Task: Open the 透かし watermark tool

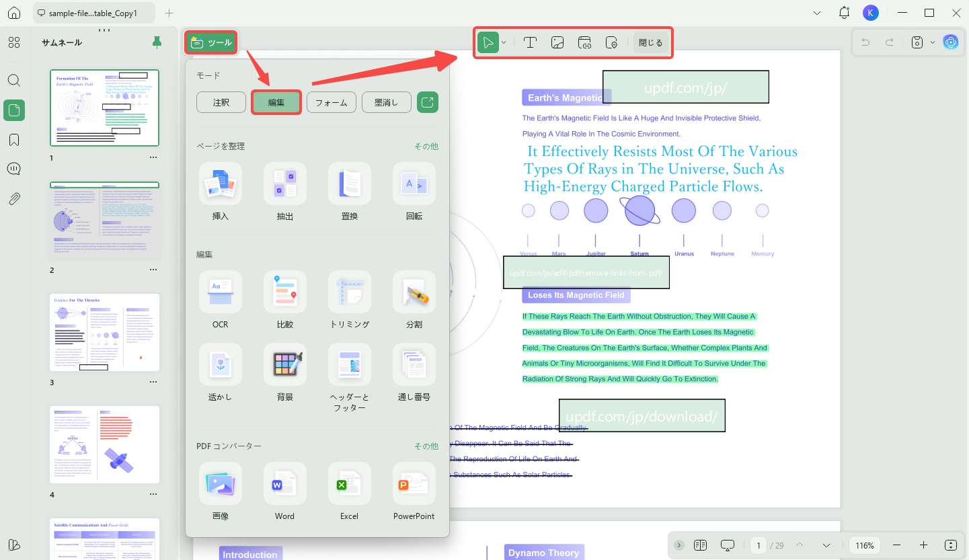Action: pos(221,372)
